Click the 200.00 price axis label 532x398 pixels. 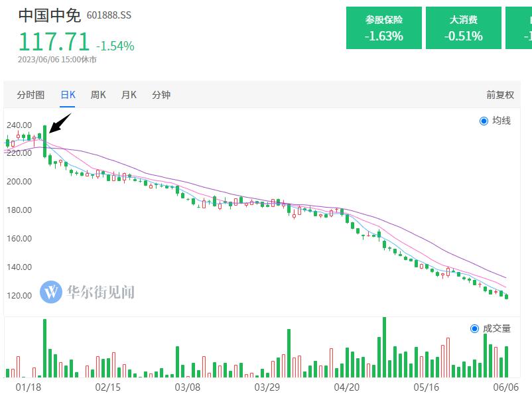pyautogui.click(x=19, y=182)
